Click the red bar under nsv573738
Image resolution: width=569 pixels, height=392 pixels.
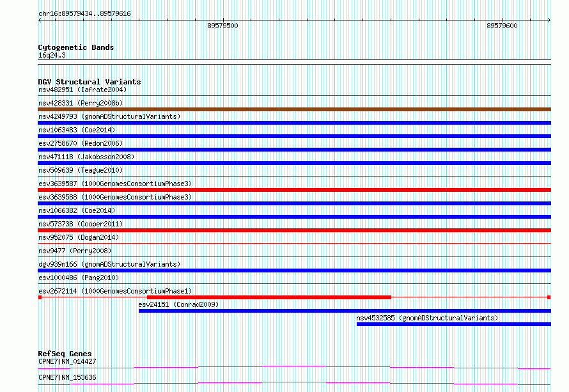(294, 230)
